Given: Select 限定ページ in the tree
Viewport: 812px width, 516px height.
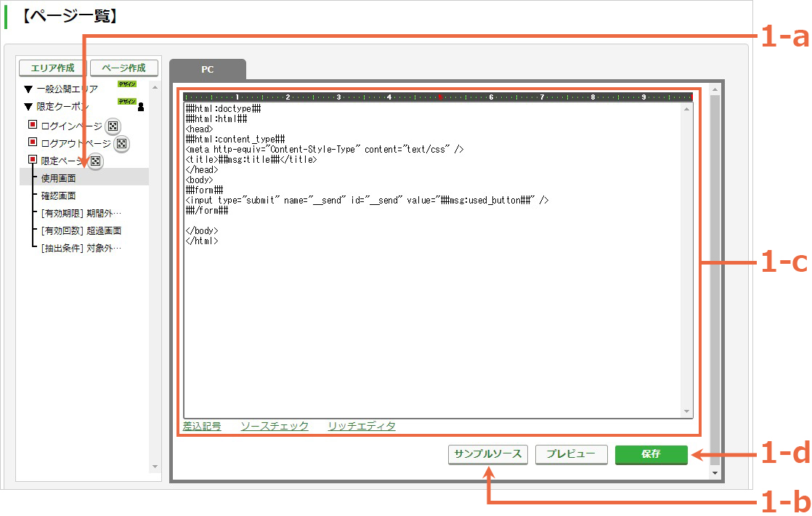Looking at the screenshot, I should [x=63, y=161].
